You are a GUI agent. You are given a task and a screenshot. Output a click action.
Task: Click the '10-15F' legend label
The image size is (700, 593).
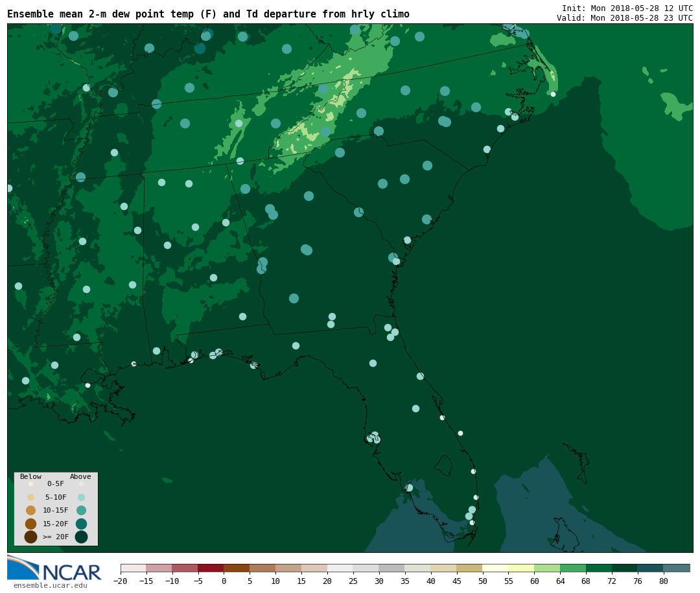56,510
